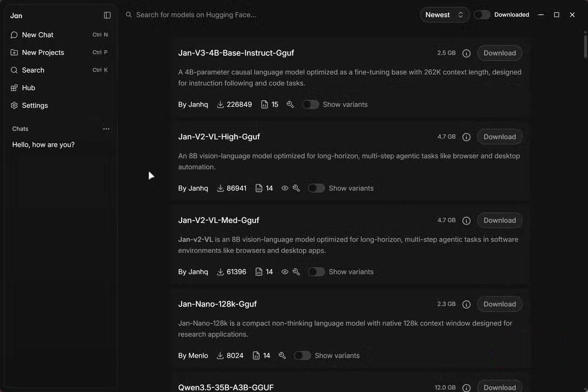
Task: Download Jan-V3-4B-Base-Instruct-Gguf model
Action: (500, 53)
